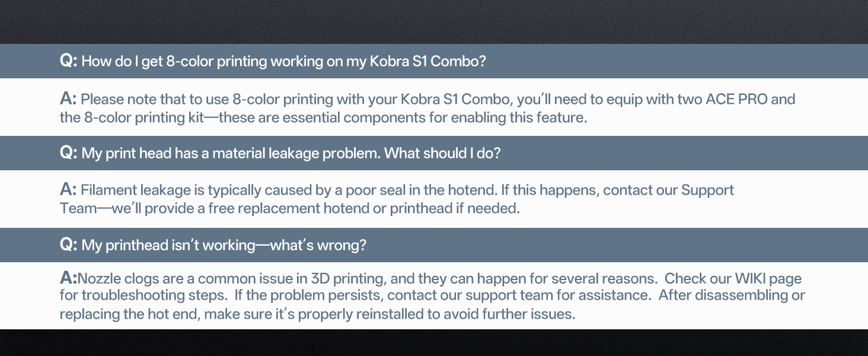Click the Q: label of the 8-color question
The height and width of the screenshot is (356, 868).
(x=68, y=61)
